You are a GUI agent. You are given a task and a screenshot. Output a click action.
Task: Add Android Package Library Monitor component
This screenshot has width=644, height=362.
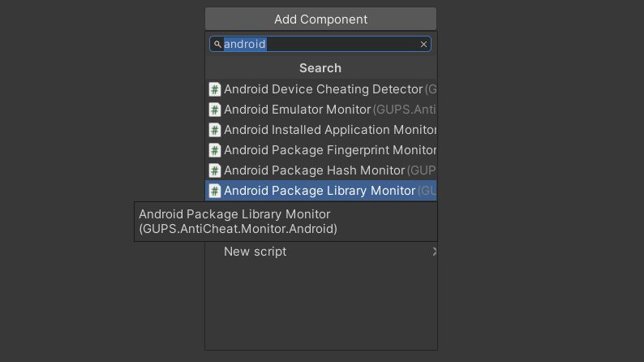click(320, 191)
